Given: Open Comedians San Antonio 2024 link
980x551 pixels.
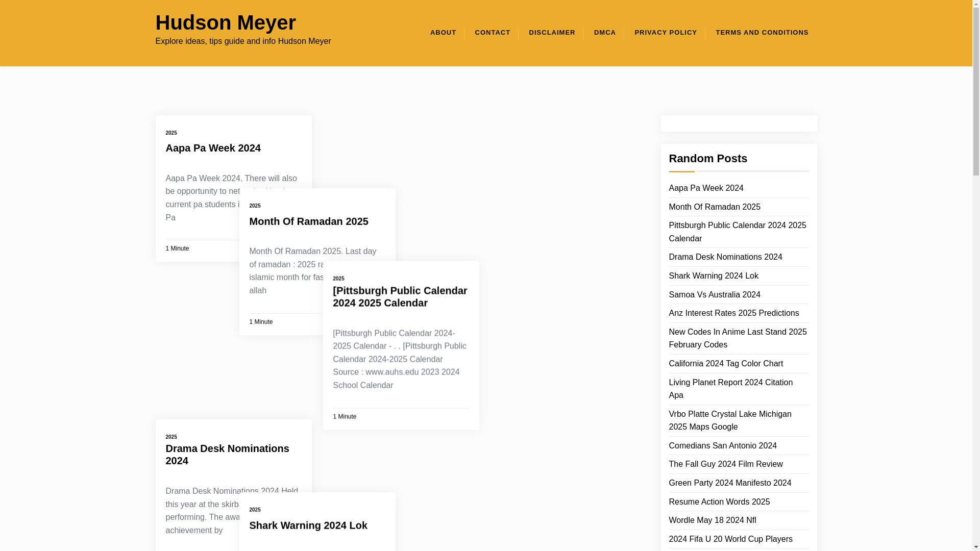Looking at the screenshot, I should pos(722,446).
